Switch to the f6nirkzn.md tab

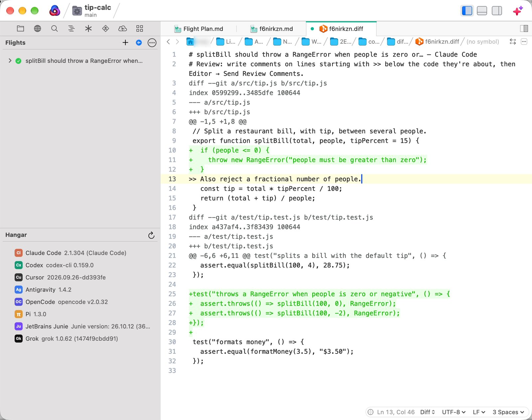[x=272, y=29]
